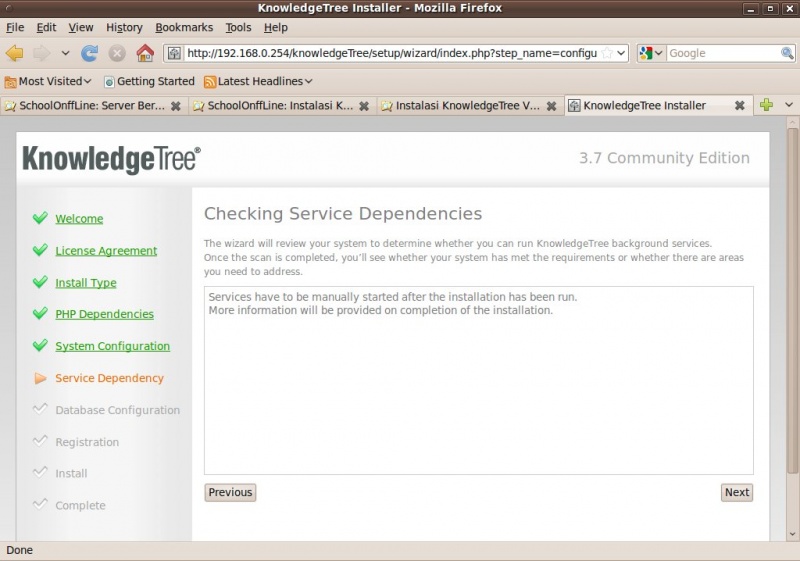
Task: Click the Firefox back arrow button
Action: [15, 53]
